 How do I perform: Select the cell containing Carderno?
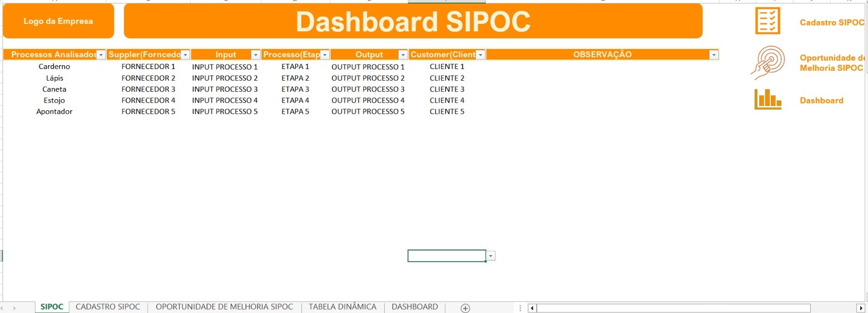tap(54, 67)
